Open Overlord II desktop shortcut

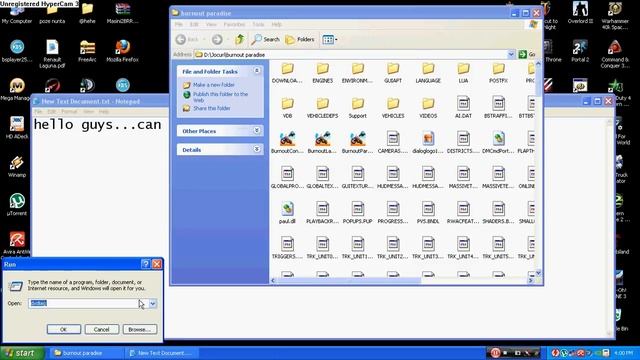[x=580, y=13]
